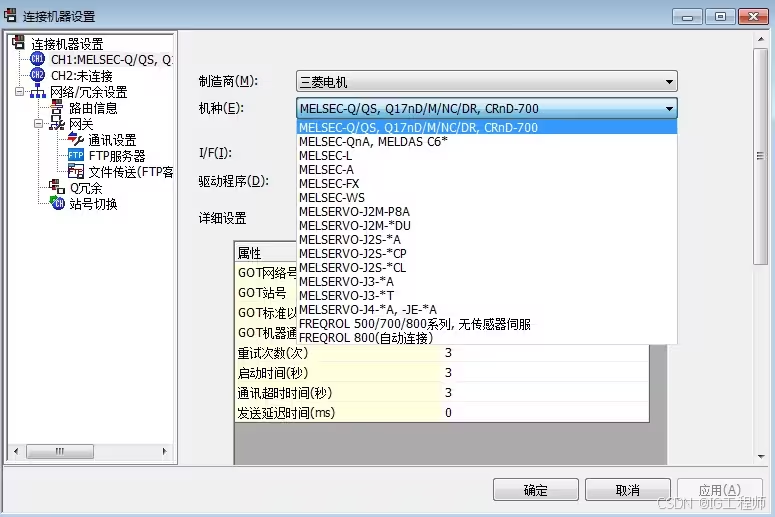
Task: Open FTP服务器 tree item
Action: pos(117,156)
